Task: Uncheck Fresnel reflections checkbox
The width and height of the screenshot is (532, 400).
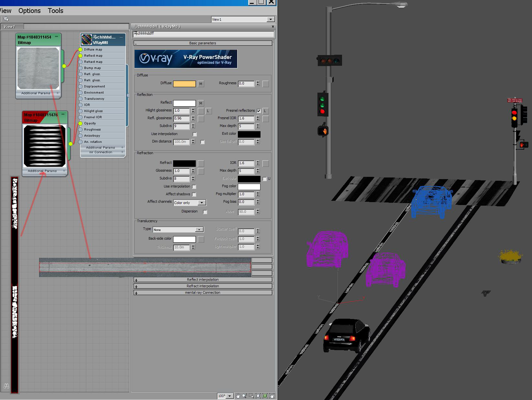Action: point(259,111)
